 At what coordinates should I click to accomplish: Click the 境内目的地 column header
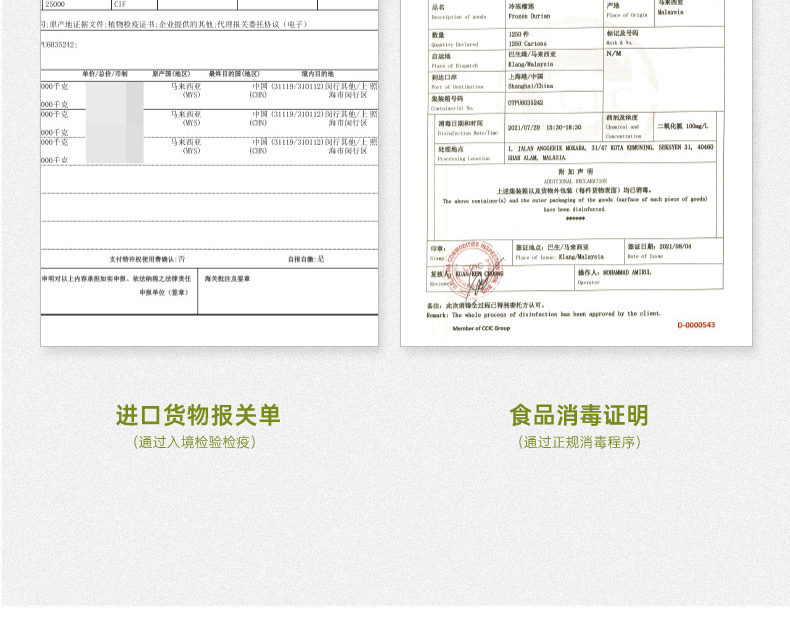pyautogui.click(x=317, y=74)
